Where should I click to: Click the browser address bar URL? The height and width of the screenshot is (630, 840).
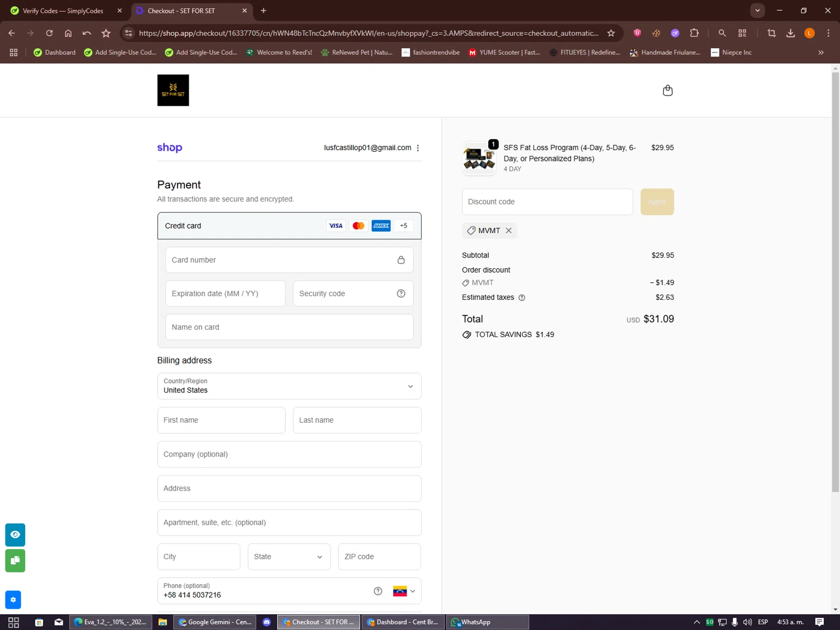click(368, 33)
